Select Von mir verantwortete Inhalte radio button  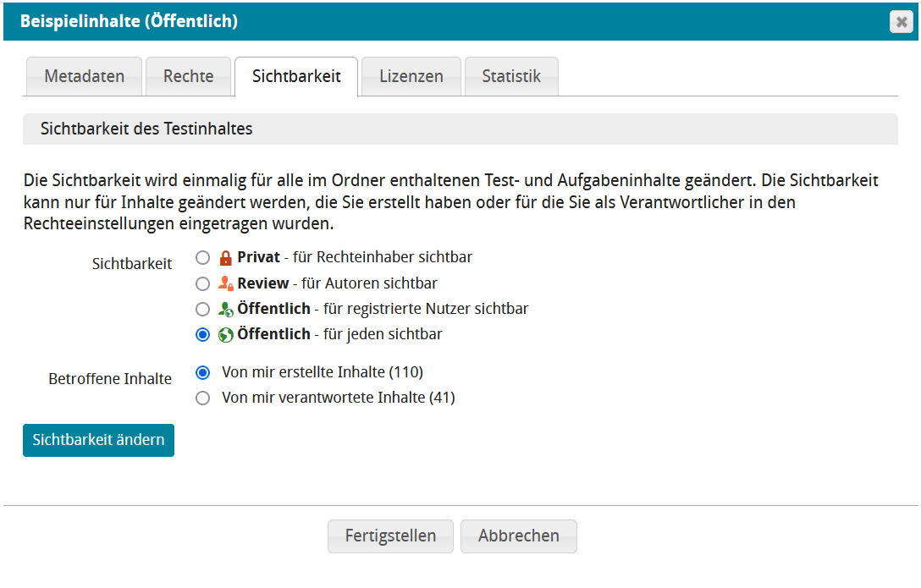[202, 398]
